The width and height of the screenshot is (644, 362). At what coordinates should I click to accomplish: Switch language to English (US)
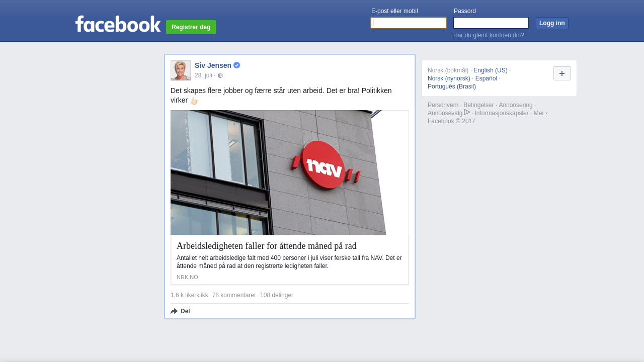491,70
